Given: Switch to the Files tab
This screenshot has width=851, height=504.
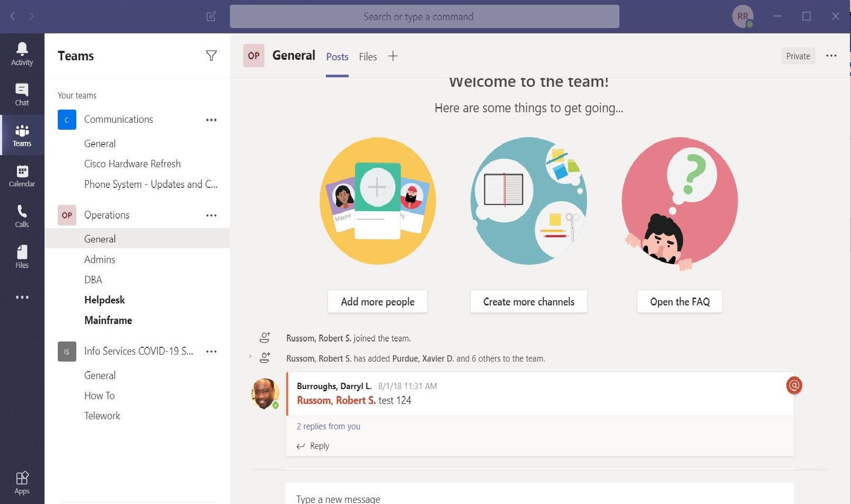Looking at the screenshot, I should (368, 57).
